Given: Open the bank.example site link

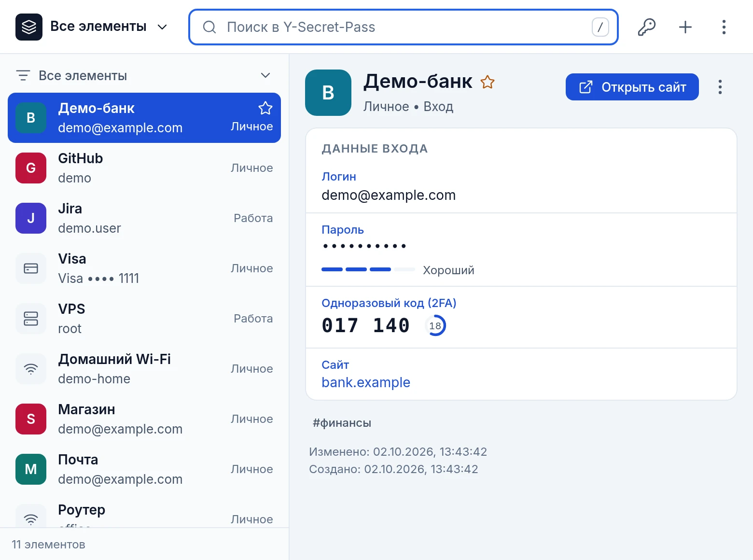Looking at the screenshot, I should (x=366, y=382).
